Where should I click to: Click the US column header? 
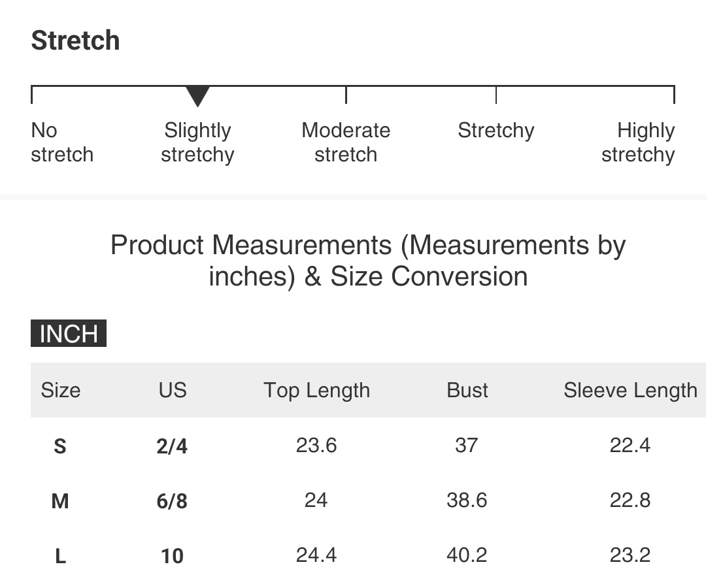point(173,390)
